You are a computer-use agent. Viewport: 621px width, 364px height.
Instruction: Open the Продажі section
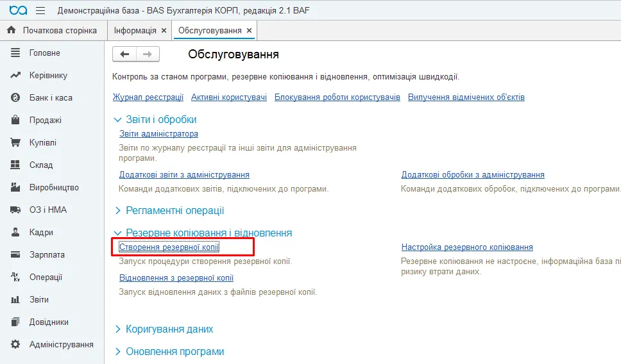click(x=45, y=120)
